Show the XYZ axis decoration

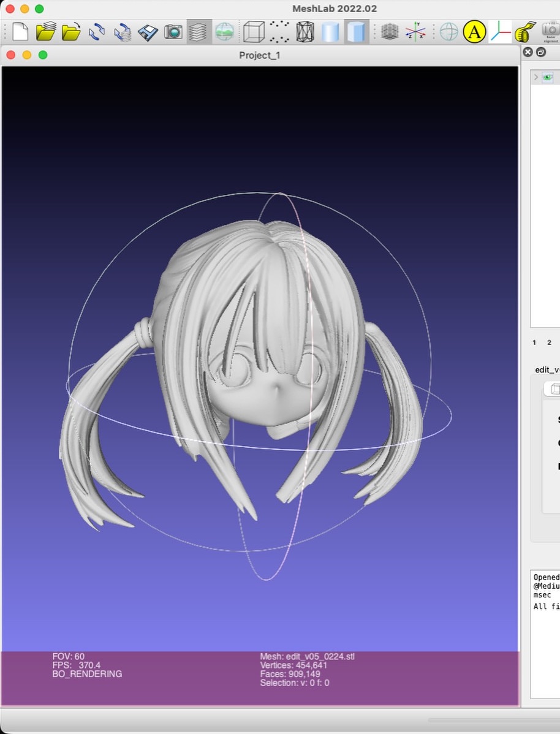(415, 32)
